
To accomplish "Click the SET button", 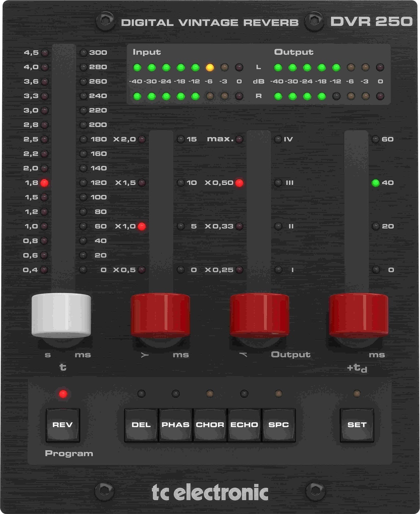I will 356,425.
